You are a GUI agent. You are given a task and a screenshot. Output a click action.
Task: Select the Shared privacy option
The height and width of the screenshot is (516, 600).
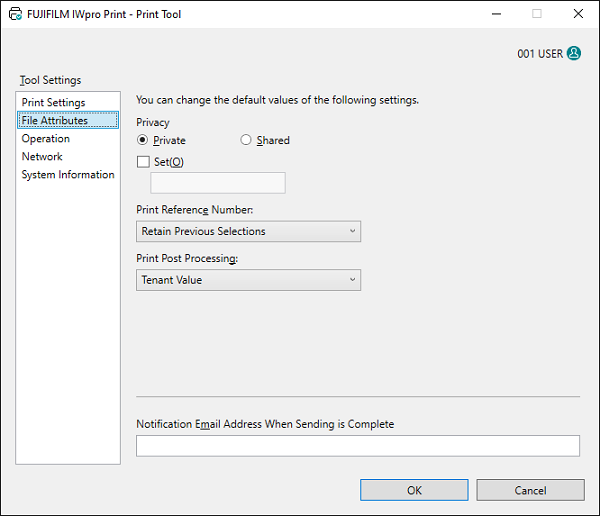tap(246, 141)
